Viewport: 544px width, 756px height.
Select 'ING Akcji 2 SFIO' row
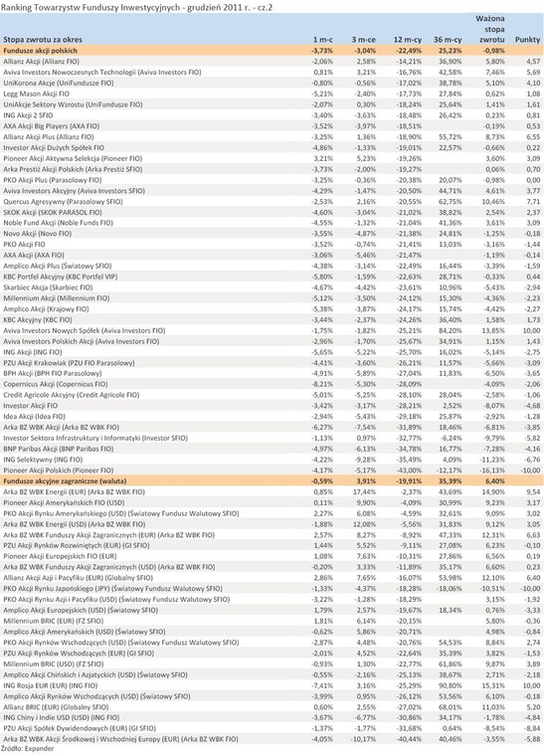(x=272, y=115)
